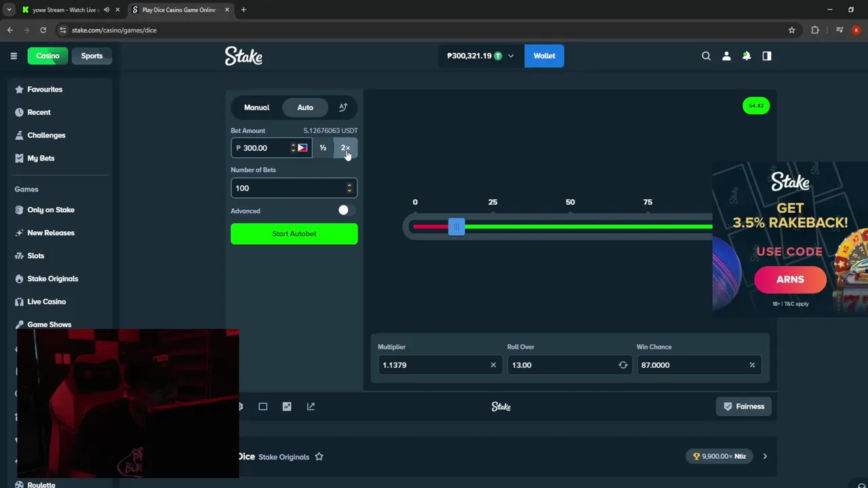Expand the balance currency dropdown
The height and width of the screenshot is (488, 868).
tap(511, 56)
